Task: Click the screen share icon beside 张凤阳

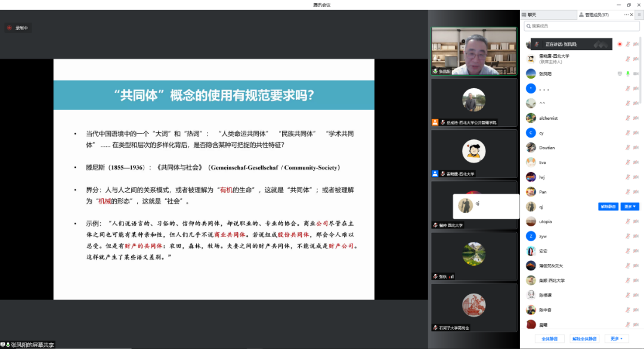Action: click(620, 73)
